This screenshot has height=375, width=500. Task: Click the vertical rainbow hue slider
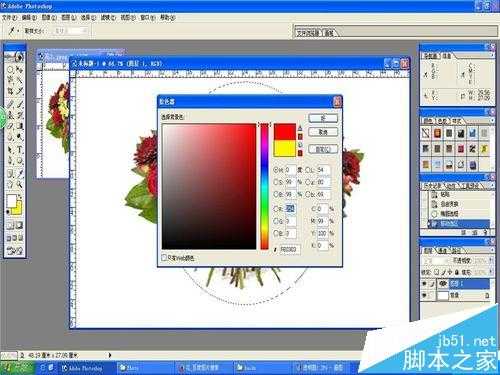click(264, 186)
